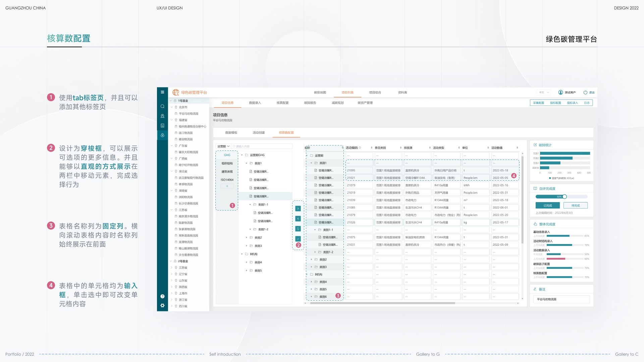The width and height of the screenshot is (644, 362).
Task: Select the 已完成 status option
Action: [548, 205]
